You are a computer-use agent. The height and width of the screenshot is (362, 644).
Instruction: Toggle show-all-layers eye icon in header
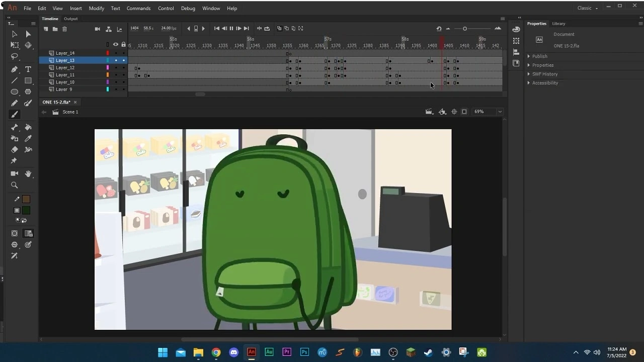pyautogui.click(x=116, y=45)
